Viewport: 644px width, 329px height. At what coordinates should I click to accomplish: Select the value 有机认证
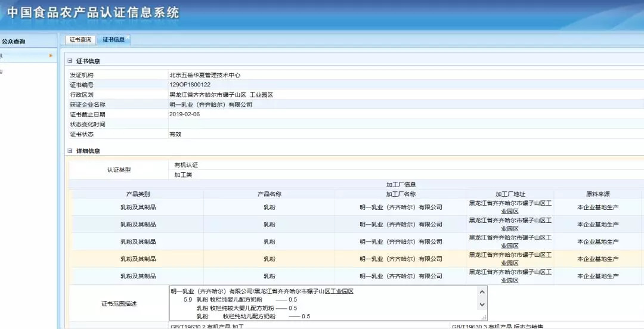click(186, 164)
